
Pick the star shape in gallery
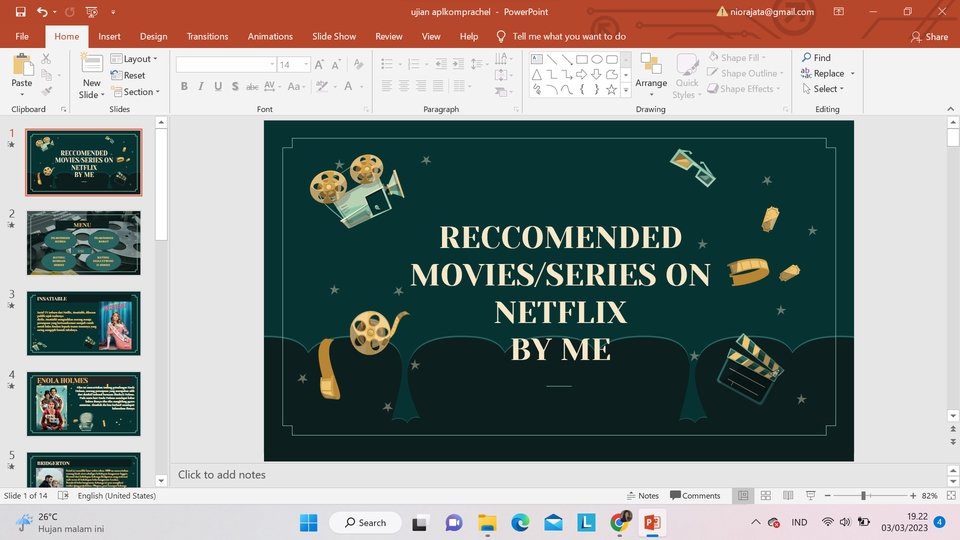point(611,89)
